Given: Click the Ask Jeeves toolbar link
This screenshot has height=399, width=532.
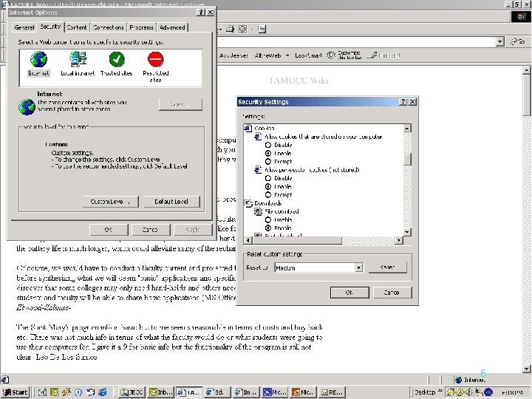Looking at the screenshot, I should (233, 55).
